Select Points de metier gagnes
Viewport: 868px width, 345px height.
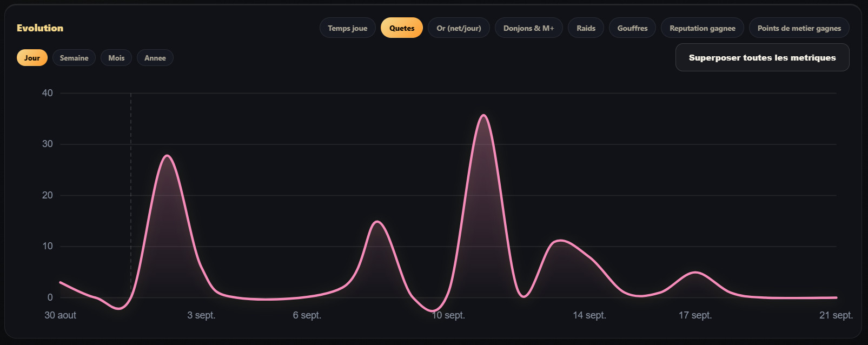(x=799, y=28)
